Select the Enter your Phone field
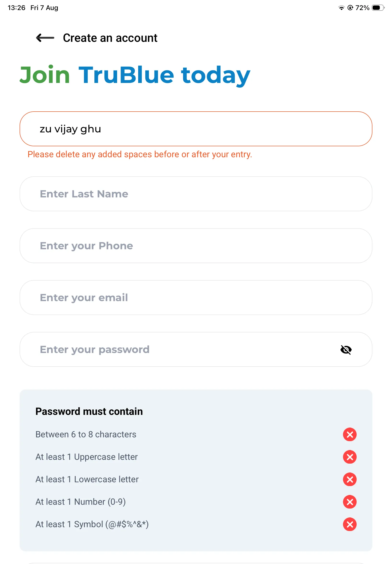Screen dimensions: 392x564 pyautogui.click(x=196, y=245)
